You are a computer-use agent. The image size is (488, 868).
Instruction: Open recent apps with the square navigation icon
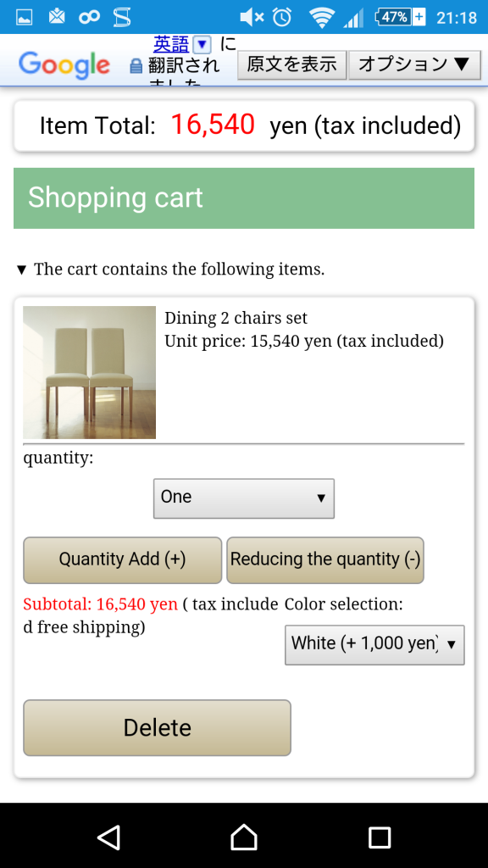[379, 836]
